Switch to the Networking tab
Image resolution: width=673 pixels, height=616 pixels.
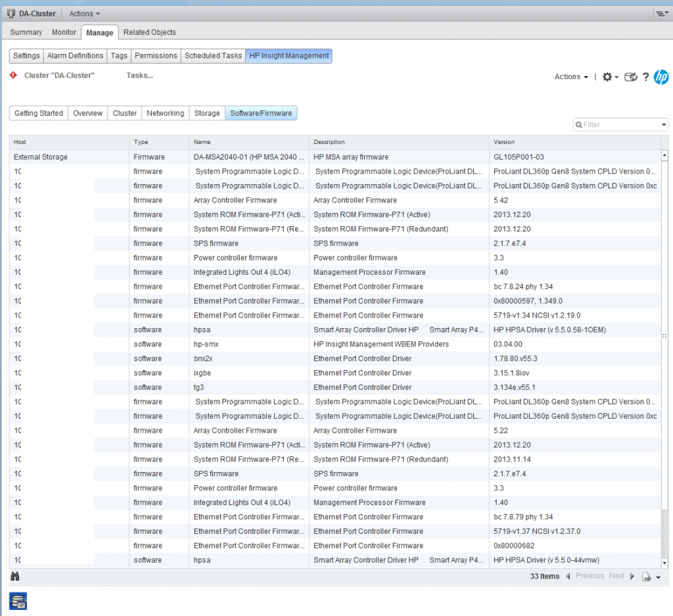pos(165,112)
